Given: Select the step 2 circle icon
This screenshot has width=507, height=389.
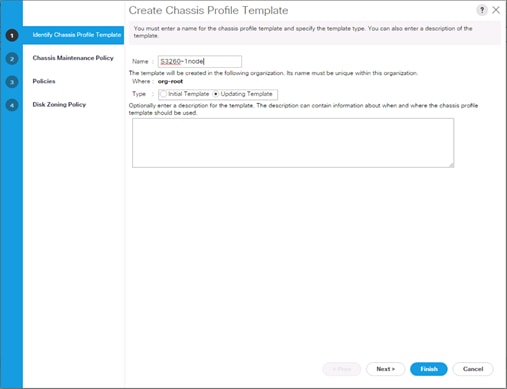Looking at the screenshot, I should (x=12, y=59).
